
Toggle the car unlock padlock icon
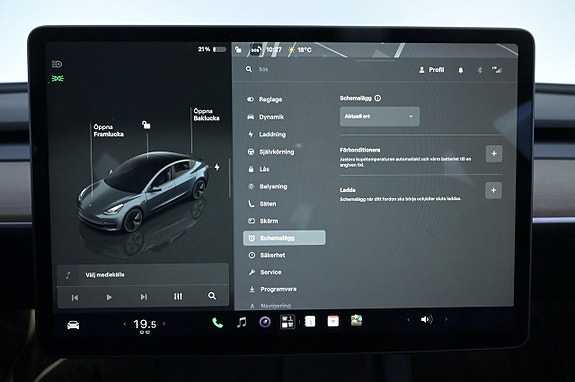point(146,125)
